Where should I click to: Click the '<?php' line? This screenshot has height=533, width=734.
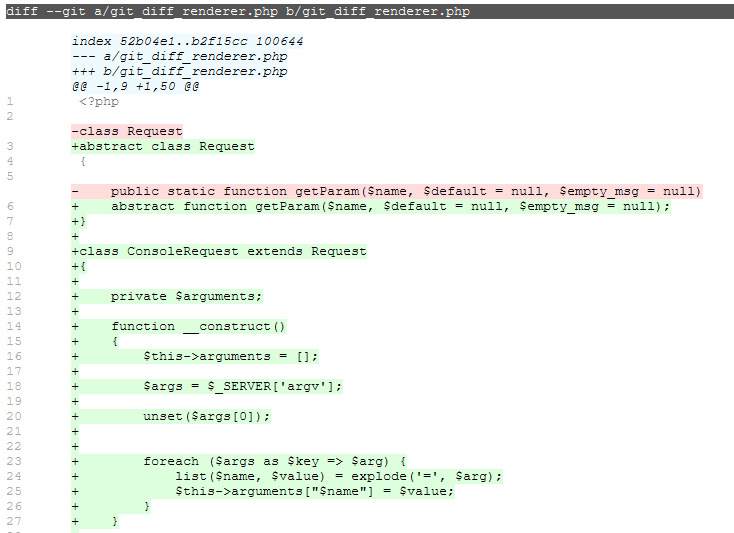[99, 102]
